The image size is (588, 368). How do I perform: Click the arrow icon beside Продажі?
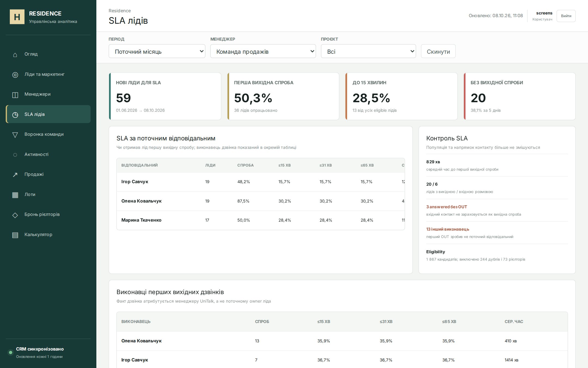[x=15, y=175]
